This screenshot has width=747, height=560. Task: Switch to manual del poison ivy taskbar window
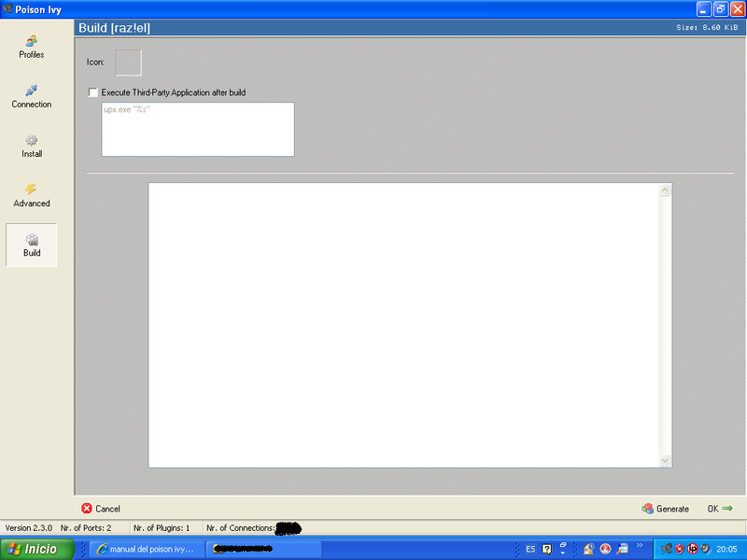coord(148,549)
